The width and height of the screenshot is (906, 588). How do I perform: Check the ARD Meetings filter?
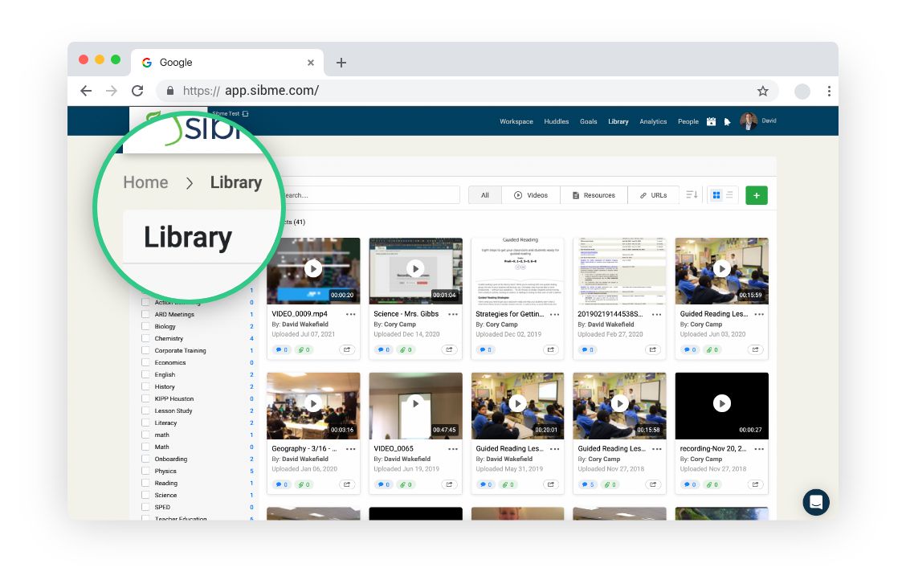[x=145, y=314]
